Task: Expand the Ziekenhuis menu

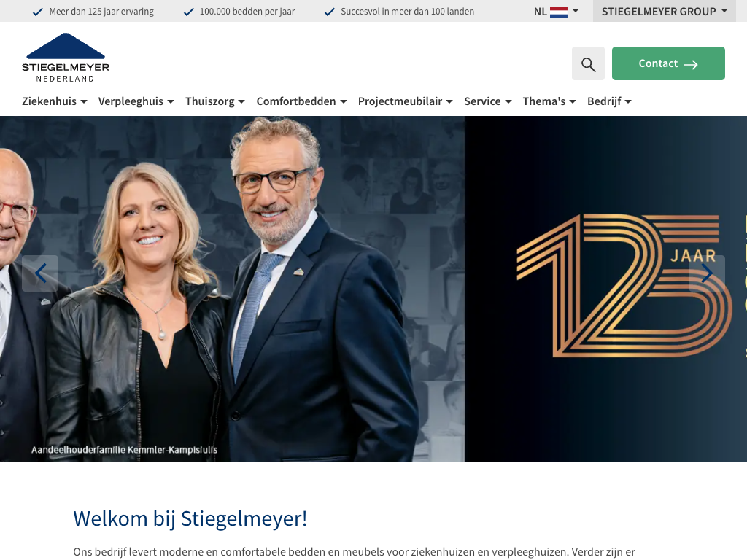Action: [54, 101]
